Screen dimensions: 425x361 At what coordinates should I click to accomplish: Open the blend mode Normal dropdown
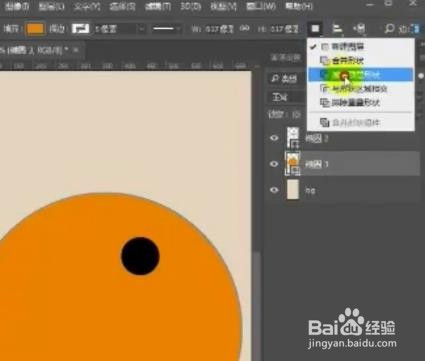(286, 98)
